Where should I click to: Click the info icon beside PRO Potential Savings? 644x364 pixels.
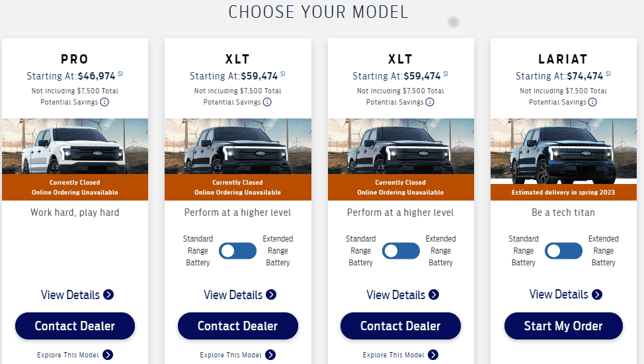click(104, 102)
